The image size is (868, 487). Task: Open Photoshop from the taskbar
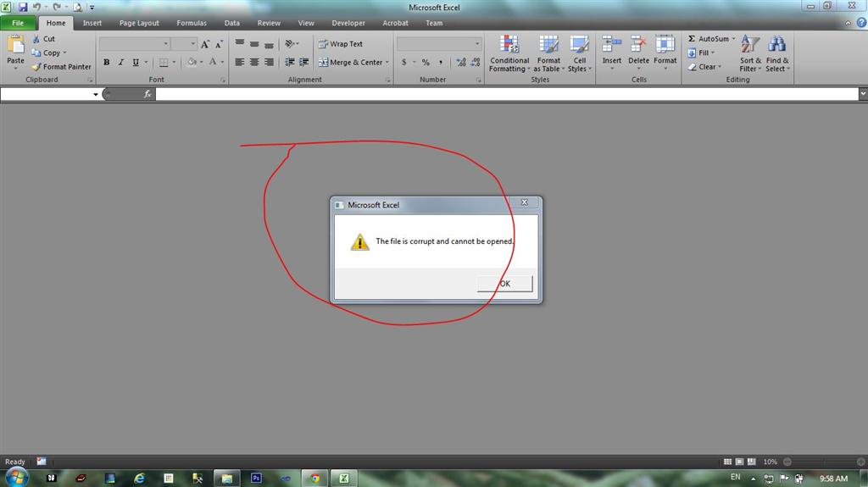tap(256, 479)
